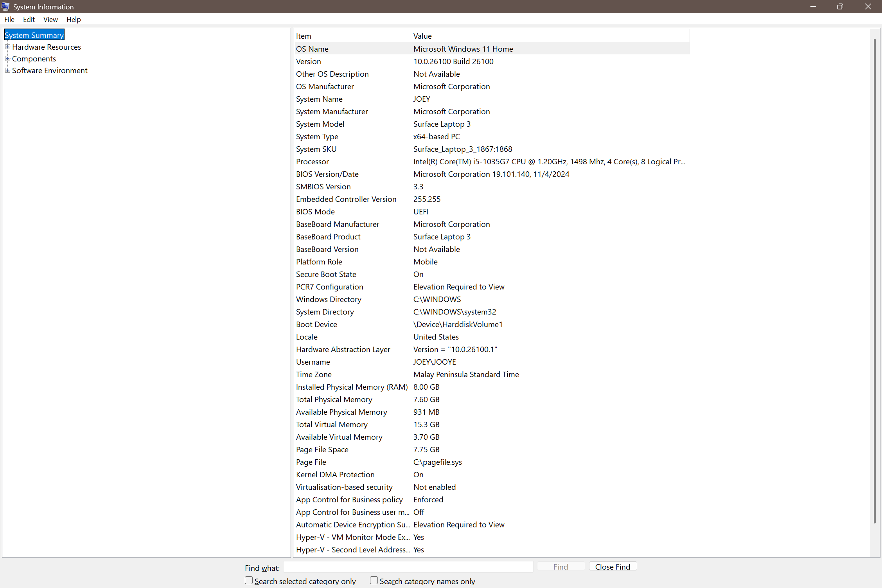Expand the Hardware Resources node
The height and width of the screenshot is (588, 882).
[x=7, y=47]
